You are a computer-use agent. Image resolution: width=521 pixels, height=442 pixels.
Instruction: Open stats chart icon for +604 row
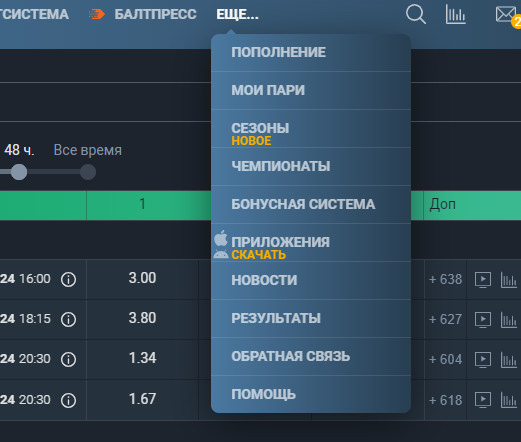[508, 360]
